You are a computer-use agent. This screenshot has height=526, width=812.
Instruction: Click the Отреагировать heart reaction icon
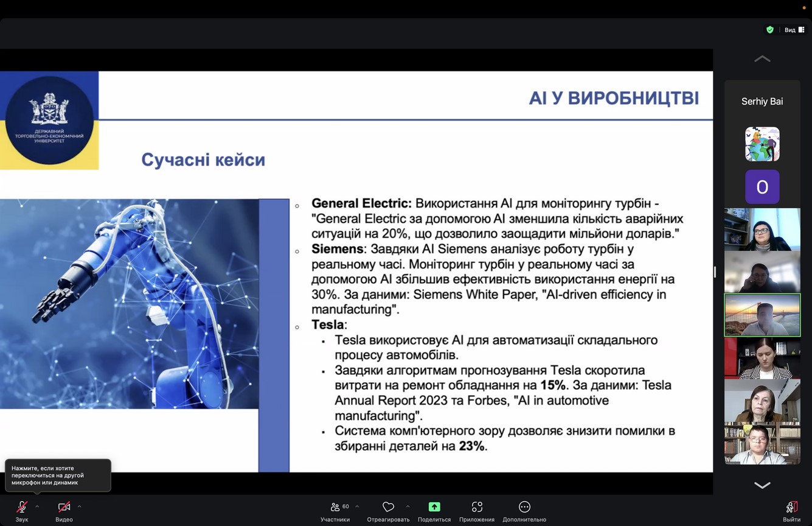(x=388, y=507)
